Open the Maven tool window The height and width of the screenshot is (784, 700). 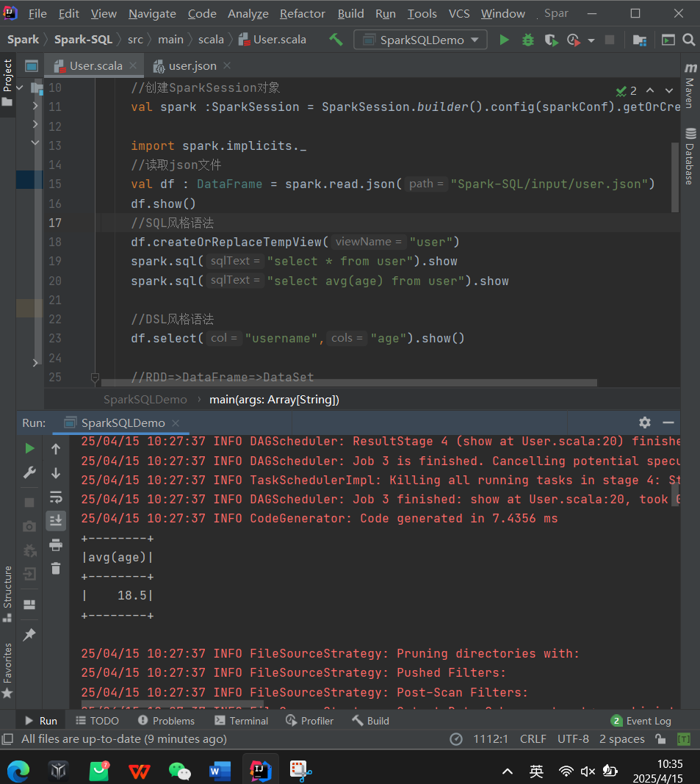click(x=690, y=85)
